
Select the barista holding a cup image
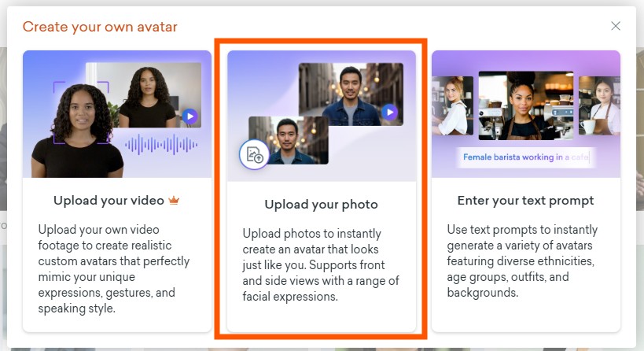598,105
